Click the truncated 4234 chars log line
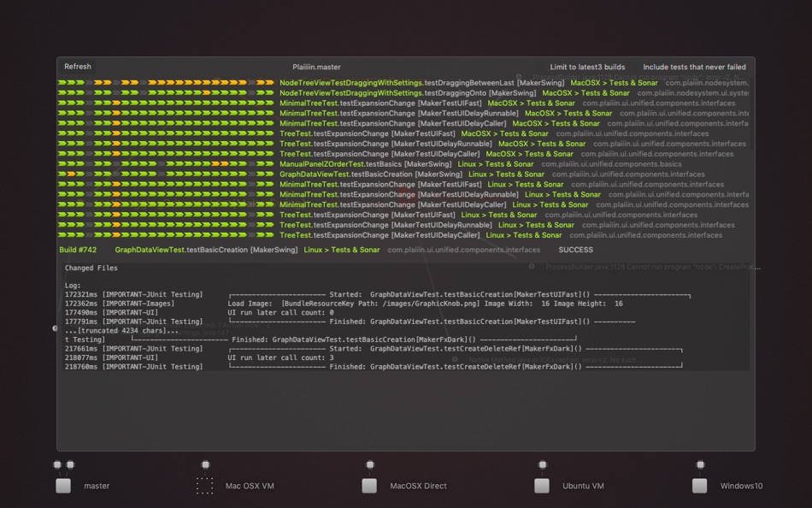 point(121,331)
